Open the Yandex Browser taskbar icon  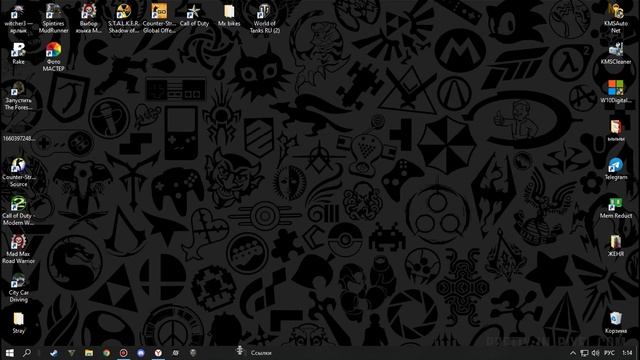pyautogui.click(x=158, y=353)
